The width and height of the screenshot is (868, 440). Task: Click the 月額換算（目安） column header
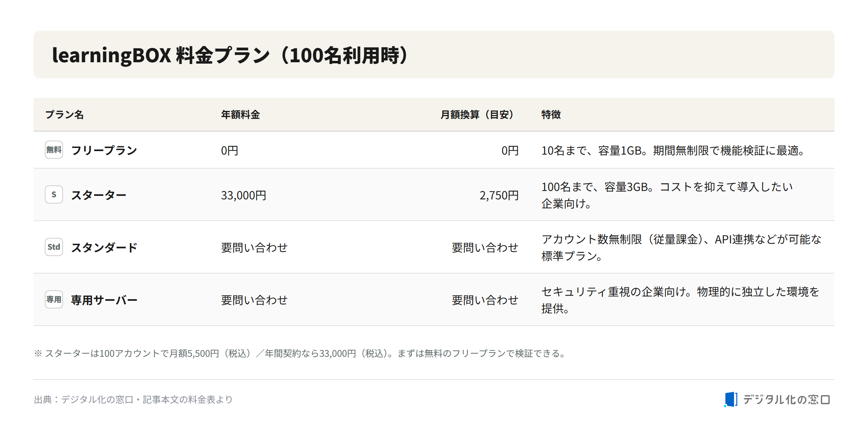[477, 115]
